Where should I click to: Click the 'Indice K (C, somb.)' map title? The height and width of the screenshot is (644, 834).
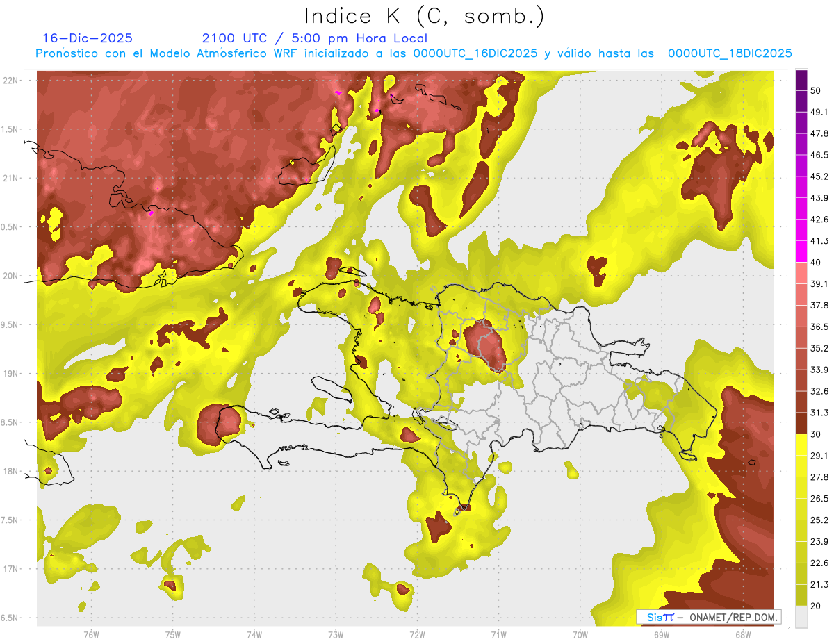425,16
